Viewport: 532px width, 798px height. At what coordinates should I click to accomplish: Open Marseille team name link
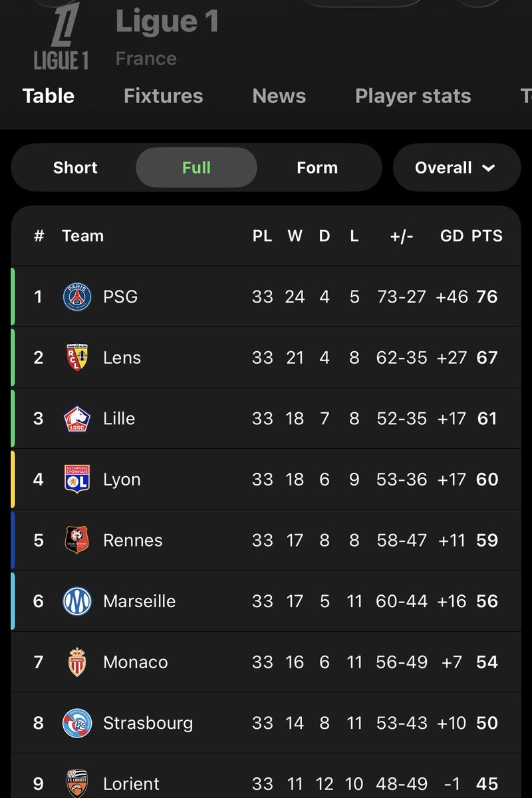[x=139, y=601]
